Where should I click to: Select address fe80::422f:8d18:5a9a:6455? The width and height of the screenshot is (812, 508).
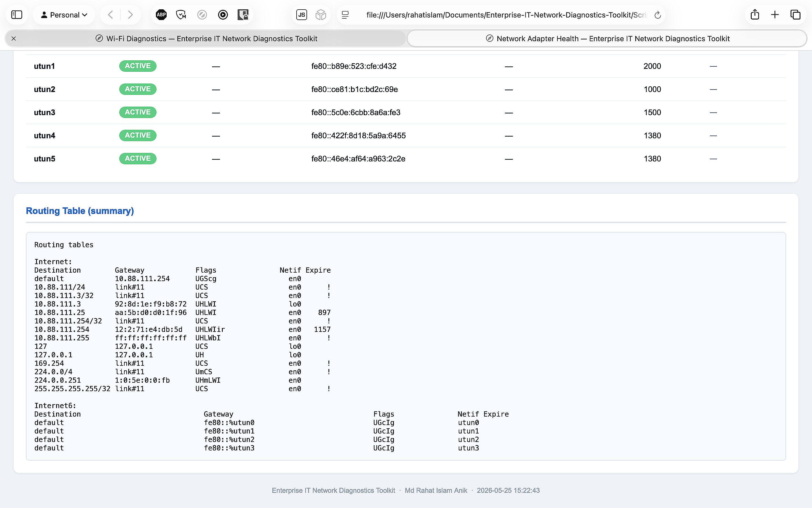tap(358, 136)
